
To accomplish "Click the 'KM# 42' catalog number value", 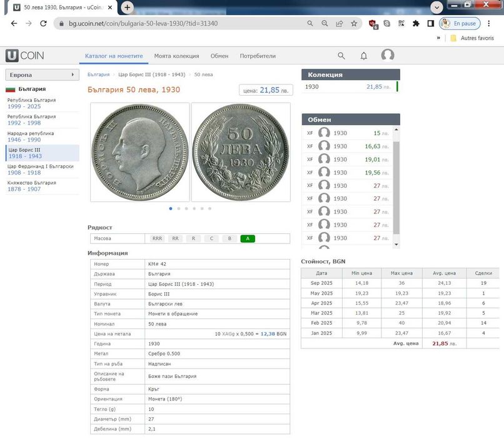I will pyautogui.click(x=157, y=264).
